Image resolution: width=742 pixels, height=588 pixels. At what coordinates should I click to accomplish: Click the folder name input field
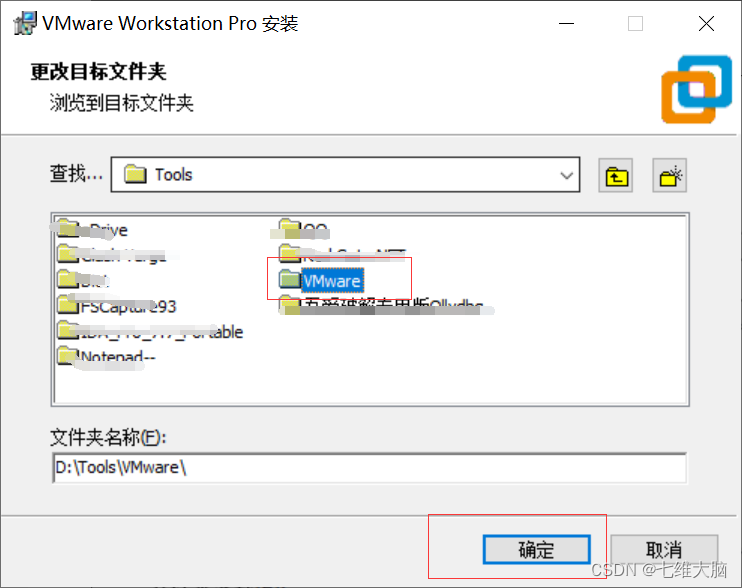(x=370, y=467)
